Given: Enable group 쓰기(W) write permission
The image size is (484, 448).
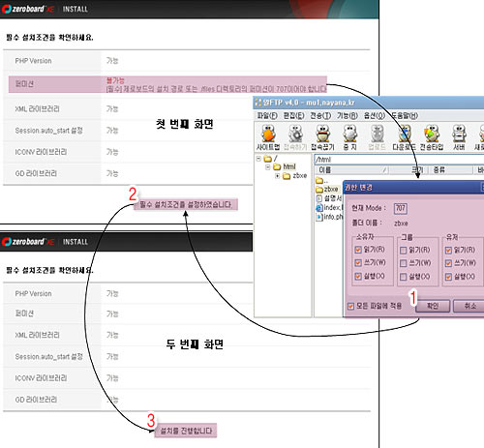Looking at the screenshot, I should click(x=404, y=263).
